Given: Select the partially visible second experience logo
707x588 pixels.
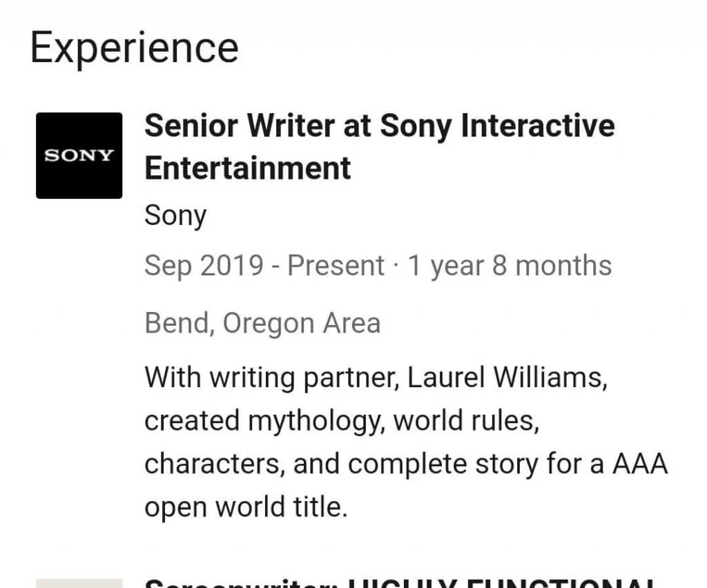Looking at the screenshot, I should point(79,583).
